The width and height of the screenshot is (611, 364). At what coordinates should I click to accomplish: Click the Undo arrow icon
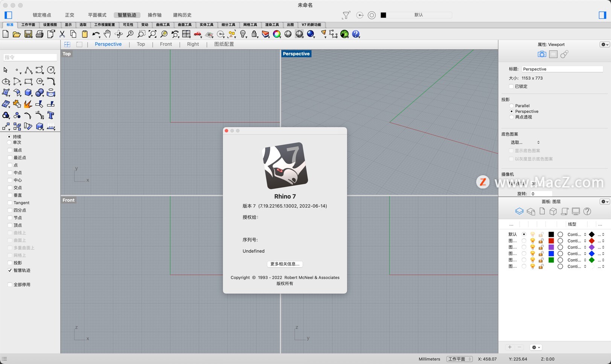tap(96, 34)
